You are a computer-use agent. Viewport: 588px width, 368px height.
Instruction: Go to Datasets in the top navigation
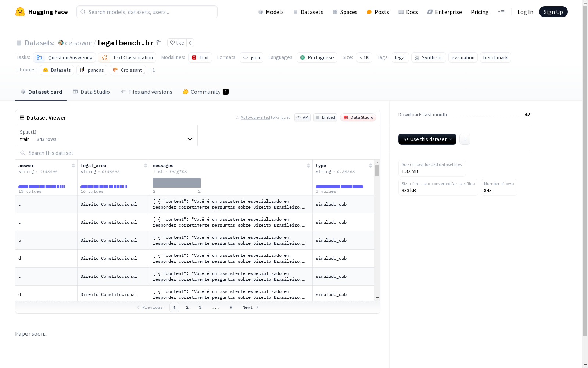coord(308,12)
